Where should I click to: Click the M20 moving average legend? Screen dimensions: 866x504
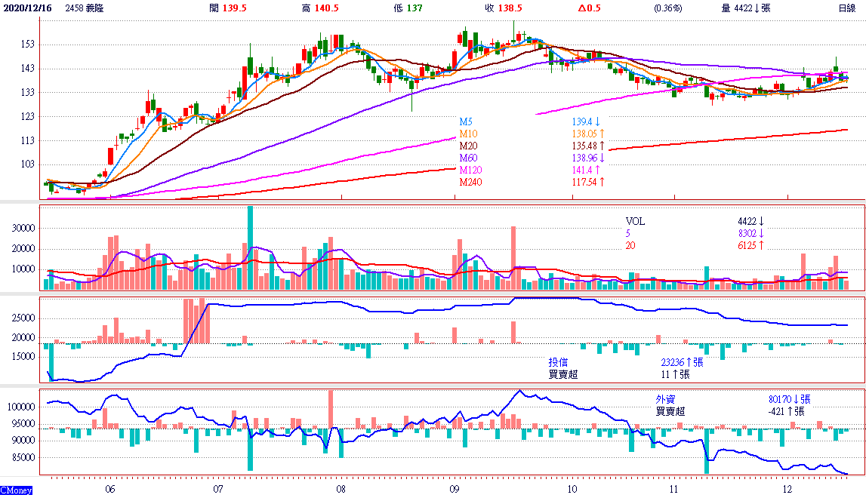pos(468,146)
